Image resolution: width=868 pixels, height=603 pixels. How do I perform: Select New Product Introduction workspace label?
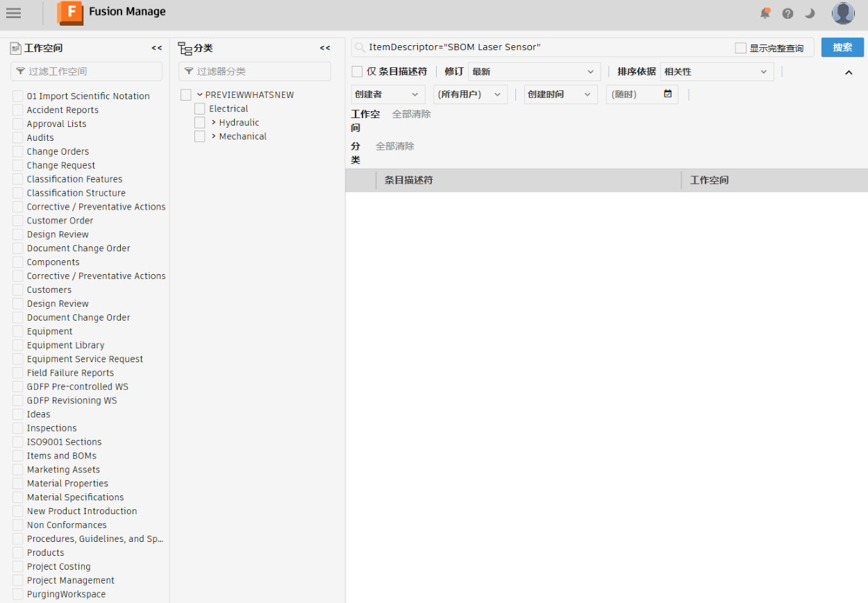82,511
